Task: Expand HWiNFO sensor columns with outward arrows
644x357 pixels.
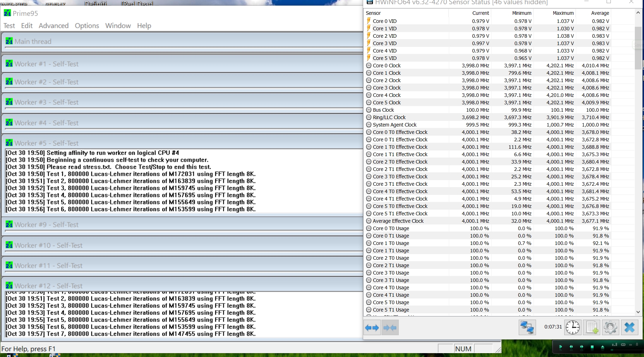Action: point(372,328)
